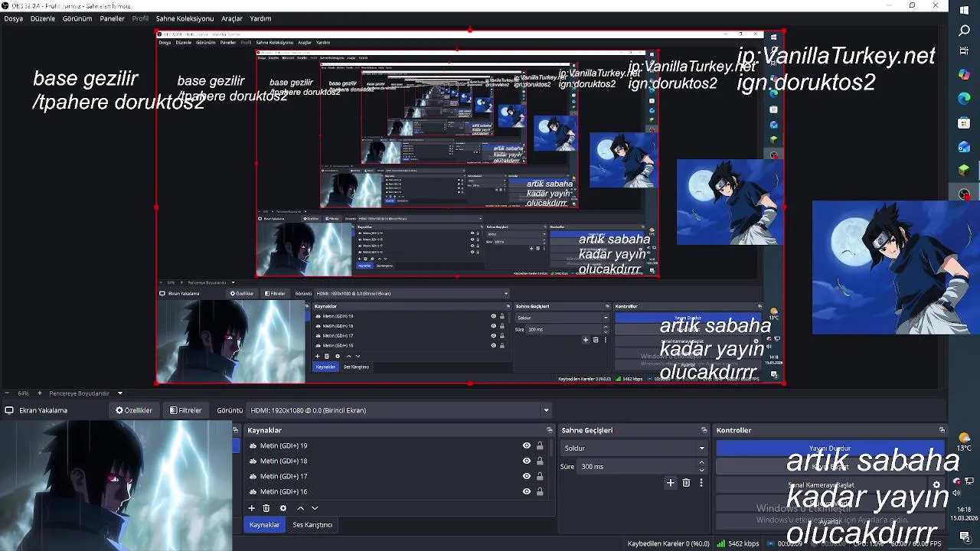The width and height of the screenshot is (980, 551).
Task: Launch Copilot from the taskbar
Action: click(965, 74)
